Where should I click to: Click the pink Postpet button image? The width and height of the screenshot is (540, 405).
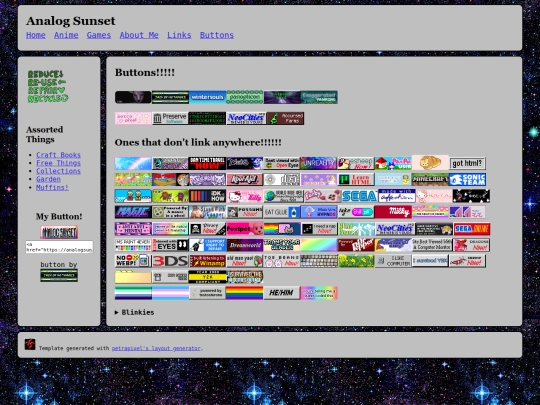(245, 229)
